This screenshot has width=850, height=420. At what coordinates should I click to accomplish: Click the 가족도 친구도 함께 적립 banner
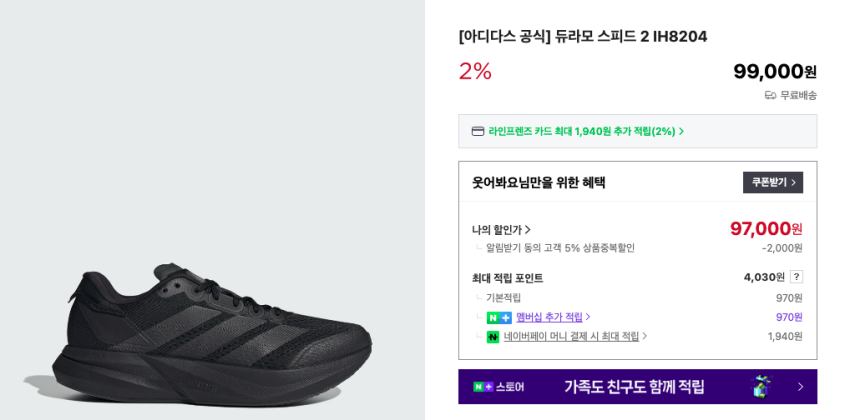pyautogui.click(x=634, y=386)
